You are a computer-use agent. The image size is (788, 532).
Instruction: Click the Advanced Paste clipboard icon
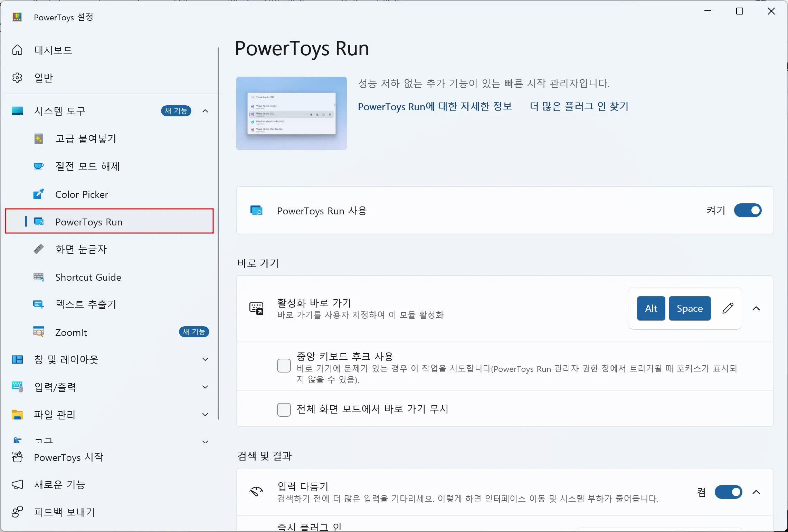38,138
